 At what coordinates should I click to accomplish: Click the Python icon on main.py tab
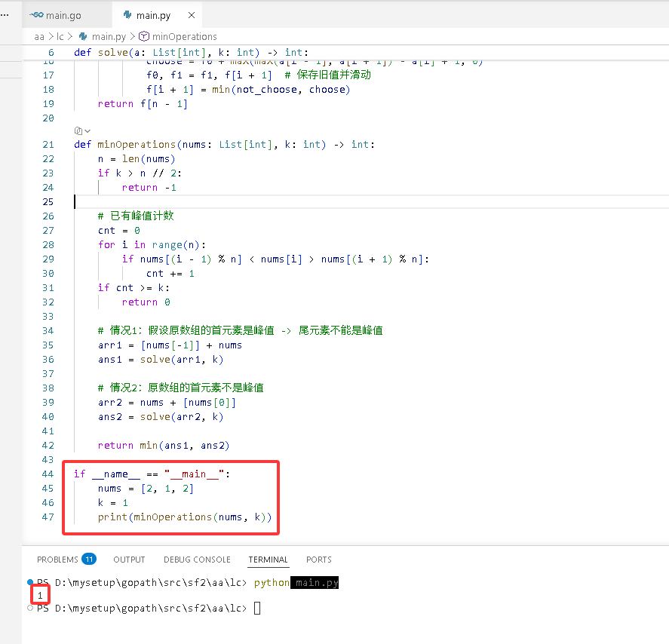coord(127,15)
